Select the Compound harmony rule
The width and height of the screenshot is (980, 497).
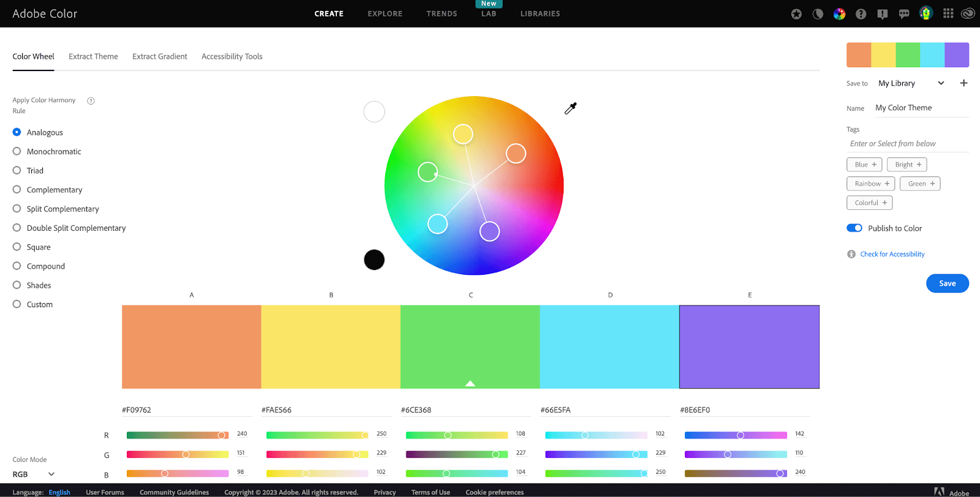[x=39, y=266]
